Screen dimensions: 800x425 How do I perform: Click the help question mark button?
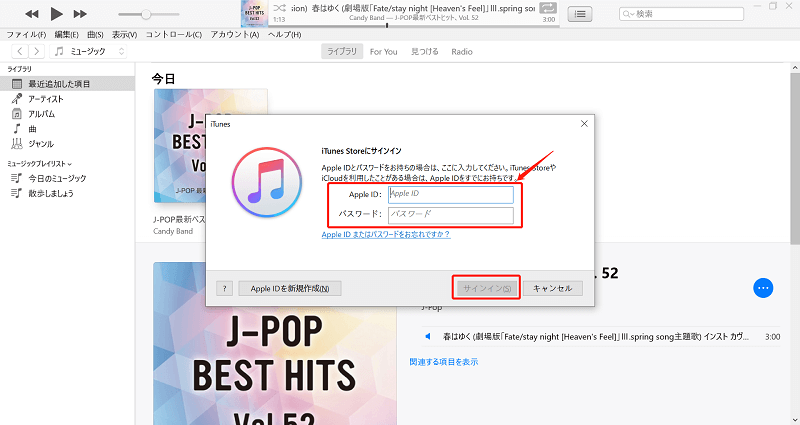coord(224,288)
